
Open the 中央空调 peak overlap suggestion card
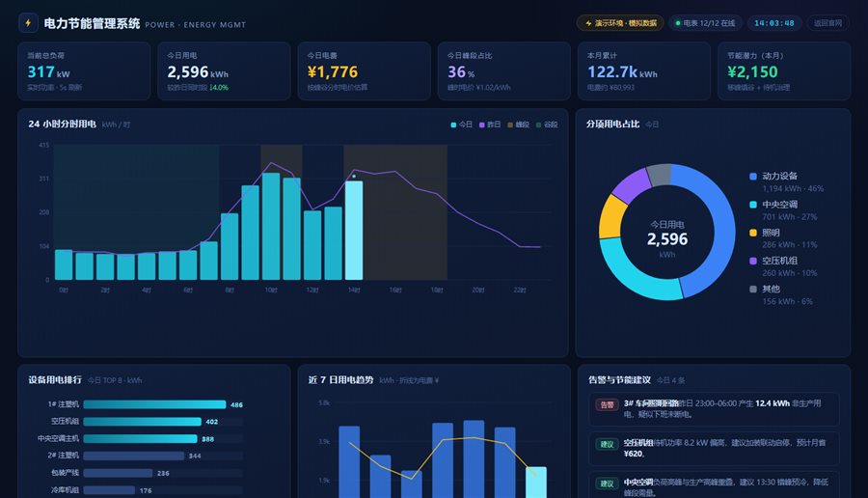click(714, 484)
